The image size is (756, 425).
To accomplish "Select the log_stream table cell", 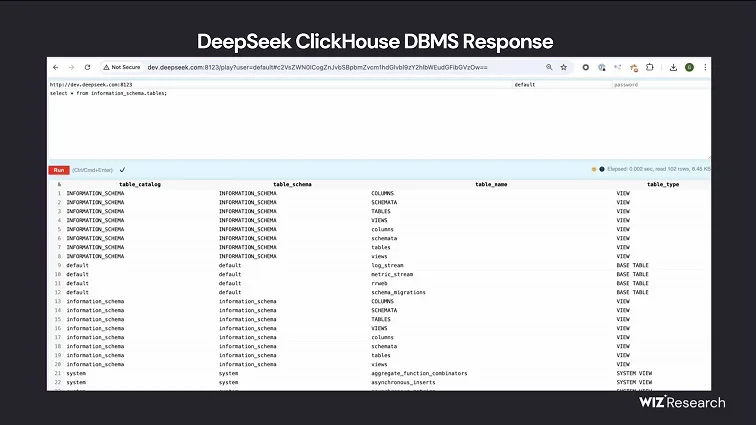I will coord(388,266).
